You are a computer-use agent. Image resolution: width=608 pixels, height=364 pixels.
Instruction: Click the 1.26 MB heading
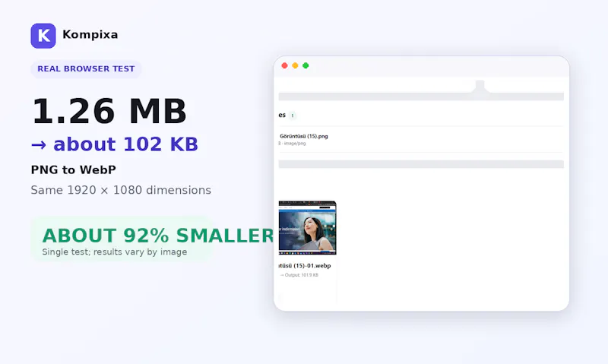109,111
